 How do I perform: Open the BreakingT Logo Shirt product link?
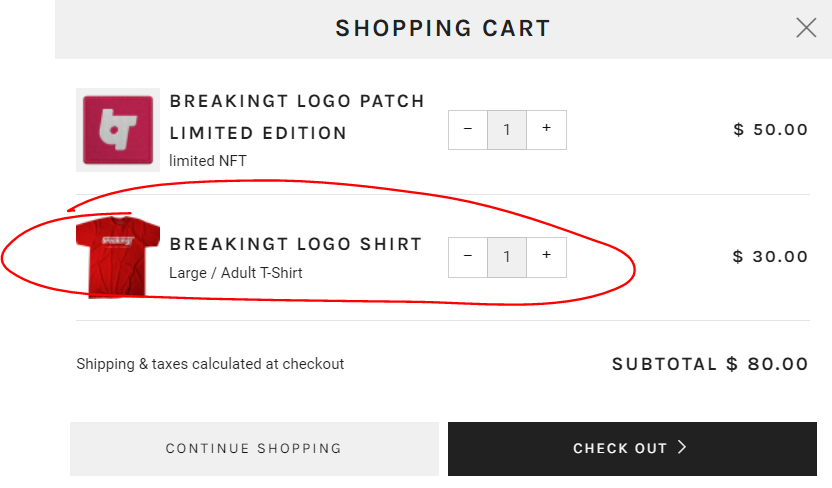[296, 244]
